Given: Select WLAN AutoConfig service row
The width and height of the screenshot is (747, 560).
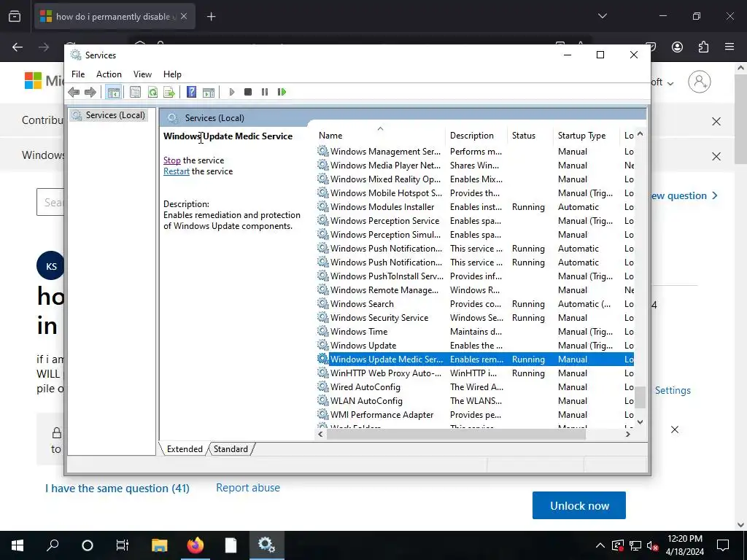Looking at the screenshot, I should (x=474, y=400).
